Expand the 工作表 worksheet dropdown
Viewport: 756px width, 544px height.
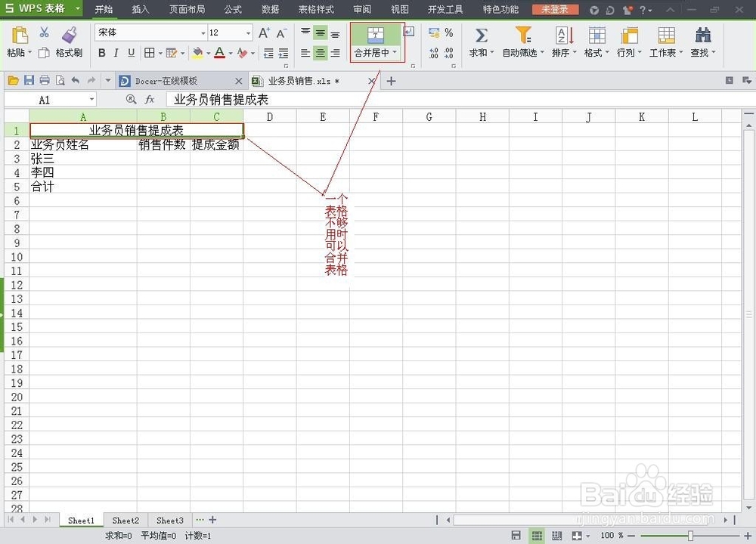point(680,53)
